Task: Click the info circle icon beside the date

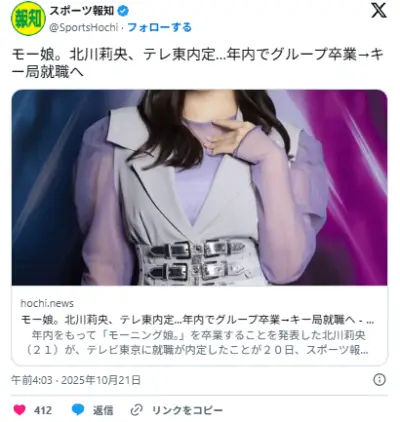Action: point(379,380)
